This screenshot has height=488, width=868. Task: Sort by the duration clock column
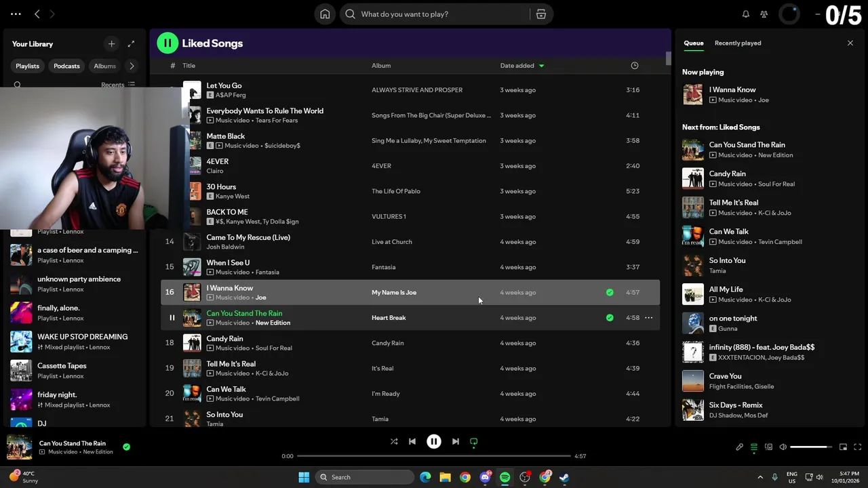point(635,66)
